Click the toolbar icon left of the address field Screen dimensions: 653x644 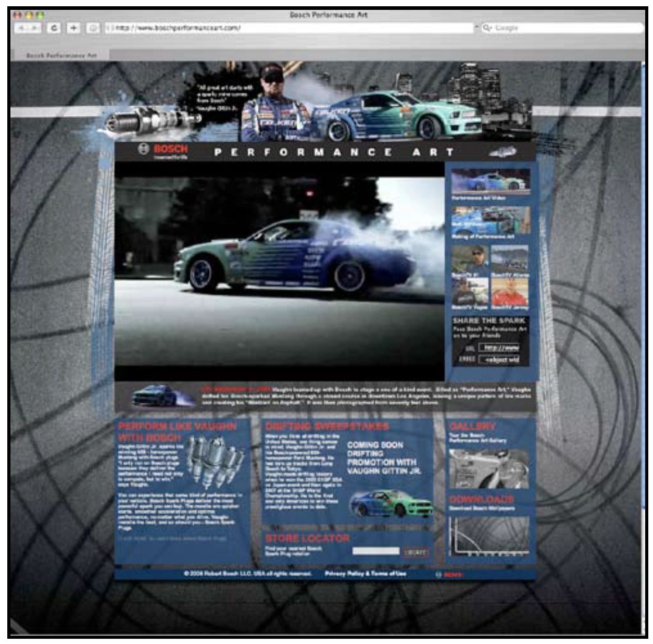93,28
